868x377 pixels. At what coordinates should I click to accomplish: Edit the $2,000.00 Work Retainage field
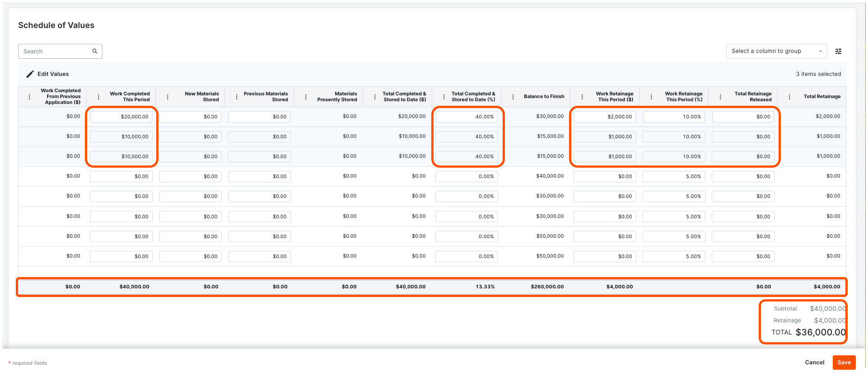[605, 117]
